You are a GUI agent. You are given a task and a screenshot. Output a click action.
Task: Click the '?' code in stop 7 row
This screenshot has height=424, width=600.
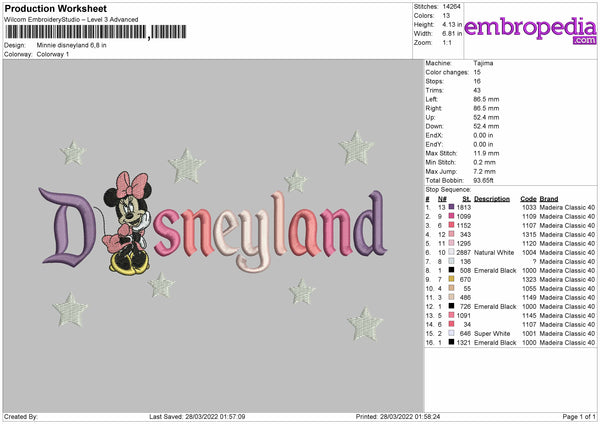click(534, 261)
